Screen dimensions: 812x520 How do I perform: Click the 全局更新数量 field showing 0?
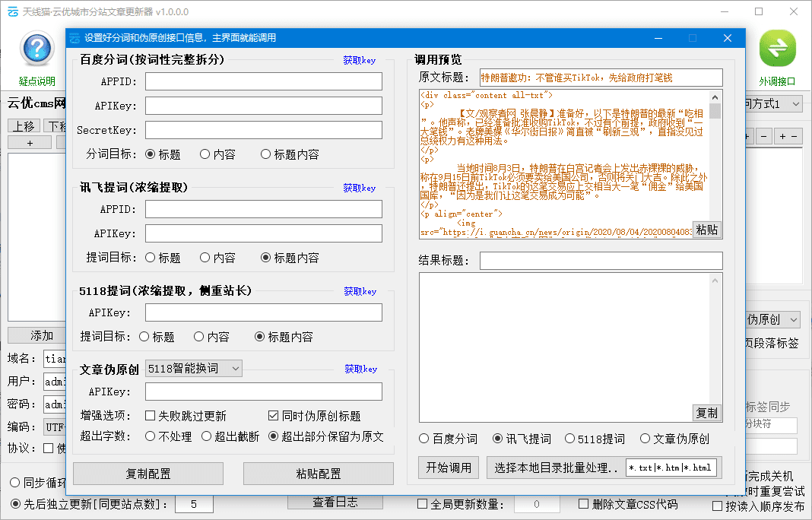(x=537, y=504)
